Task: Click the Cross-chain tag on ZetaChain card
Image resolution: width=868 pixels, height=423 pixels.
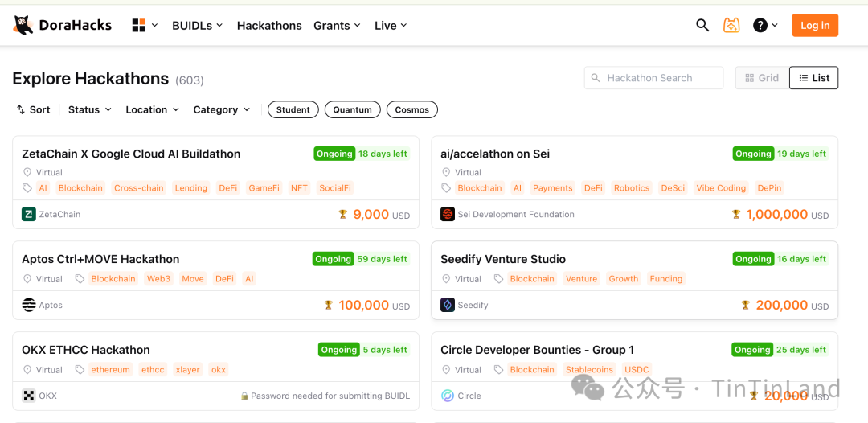Action: pos(139,188)
